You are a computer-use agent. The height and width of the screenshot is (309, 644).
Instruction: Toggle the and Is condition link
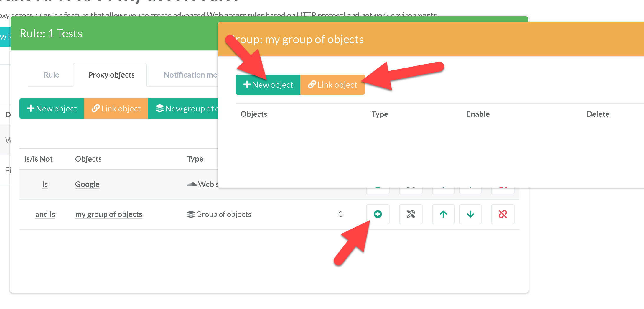[x=45, y=214]
